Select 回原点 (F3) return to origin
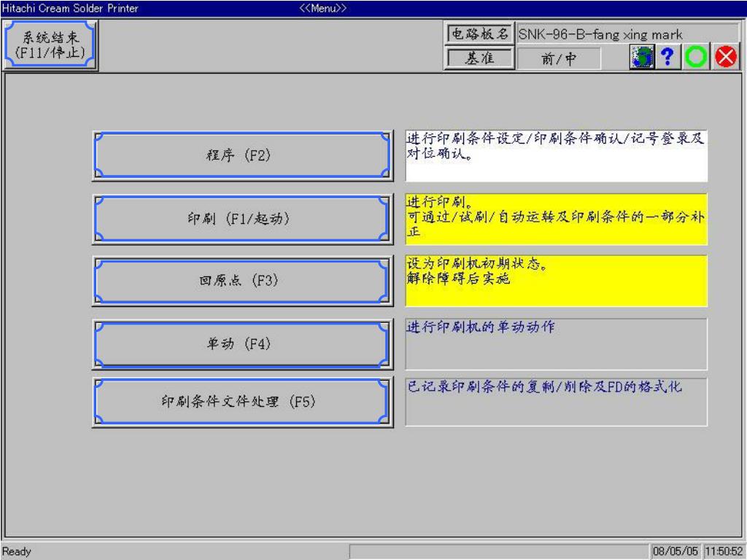The height and width of the screenshot is (560, 747). [x=242, y=281]
